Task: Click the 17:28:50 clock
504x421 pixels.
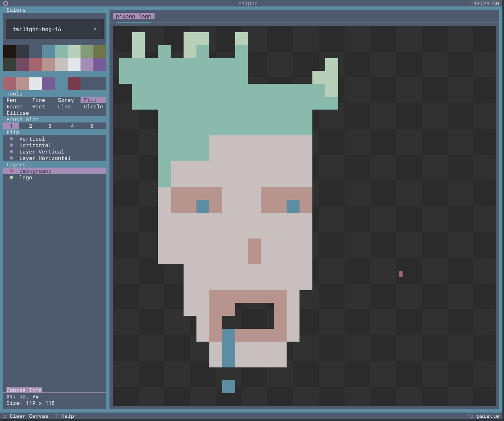Action: coord(486,3)
